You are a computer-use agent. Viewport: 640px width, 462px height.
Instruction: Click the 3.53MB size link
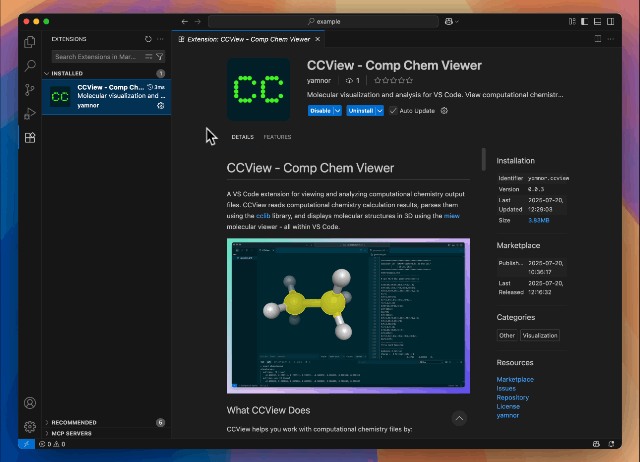point(539,220)
